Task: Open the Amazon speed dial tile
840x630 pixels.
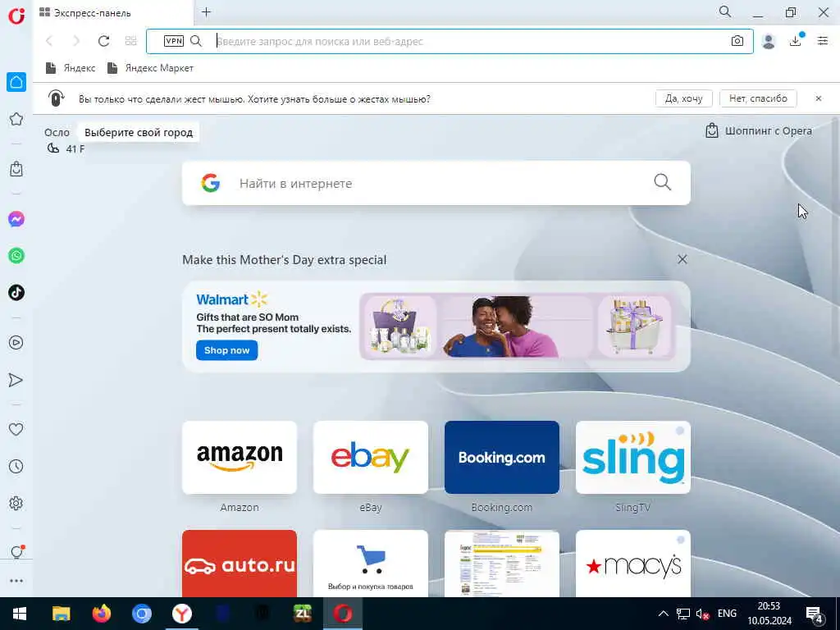Action: (x=240, y=458)
